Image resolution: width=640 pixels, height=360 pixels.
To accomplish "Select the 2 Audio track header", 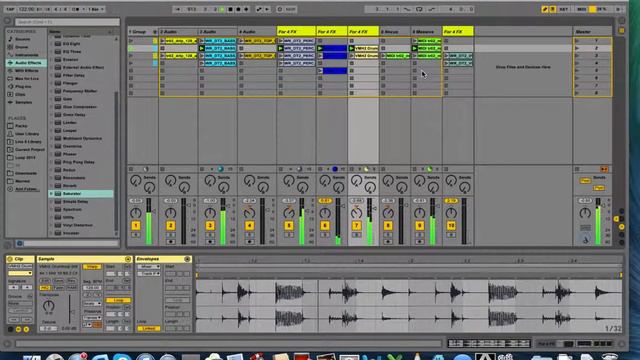I will click(x=178, y=31).
